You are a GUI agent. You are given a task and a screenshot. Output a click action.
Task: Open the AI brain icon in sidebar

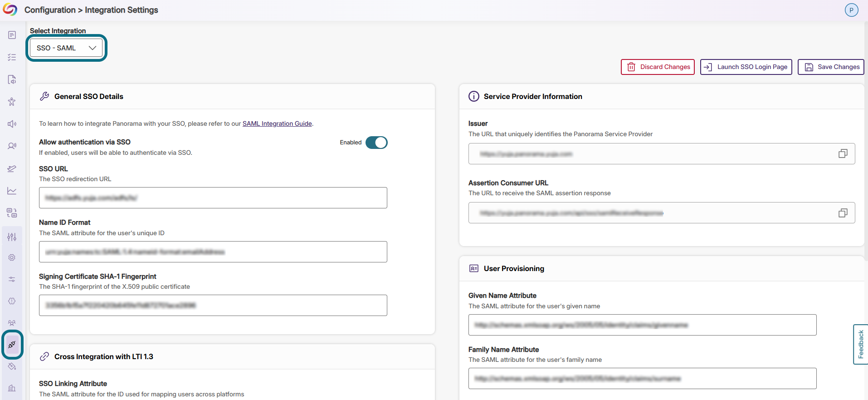click(x=12, y=301)
